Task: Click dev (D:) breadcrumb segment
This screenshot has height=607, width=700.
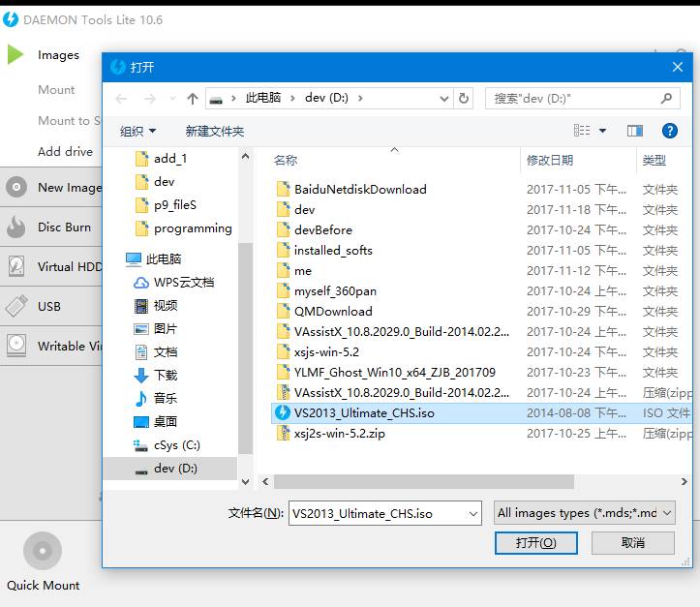Action: pyautogui.click(x=326, y=98)
